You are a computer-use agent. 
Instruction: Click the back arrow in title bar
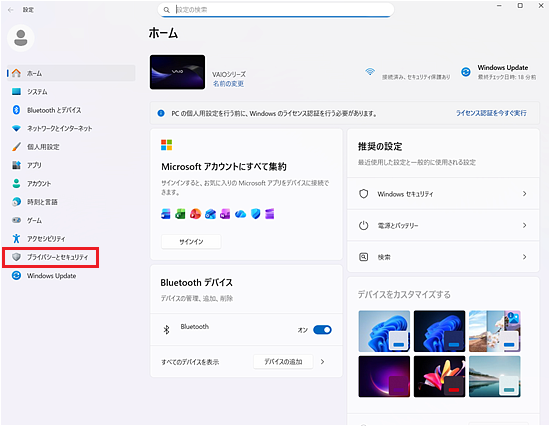click(x=11, y=10)
